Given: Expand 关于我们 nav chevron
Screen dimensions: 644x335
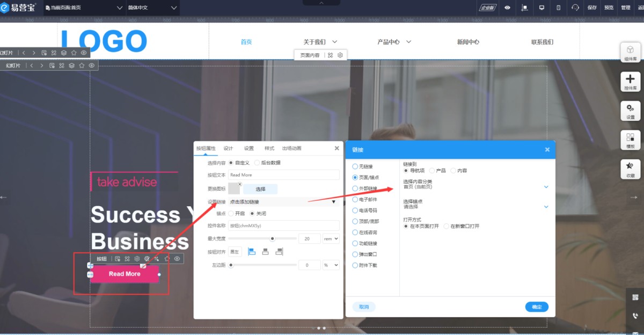Looking at the screenshot, I should pyautogui.click(x=334, y=42).
